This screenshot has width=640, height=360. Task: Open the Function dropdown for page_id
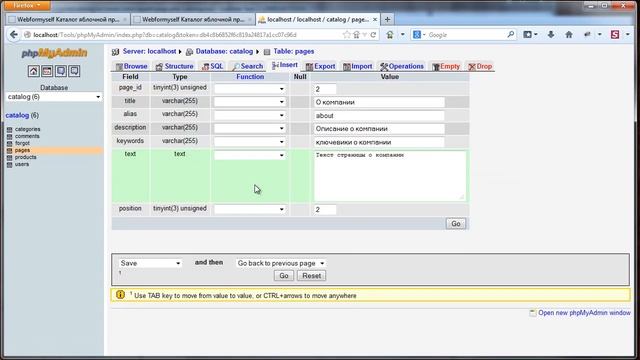click(249, 89)
